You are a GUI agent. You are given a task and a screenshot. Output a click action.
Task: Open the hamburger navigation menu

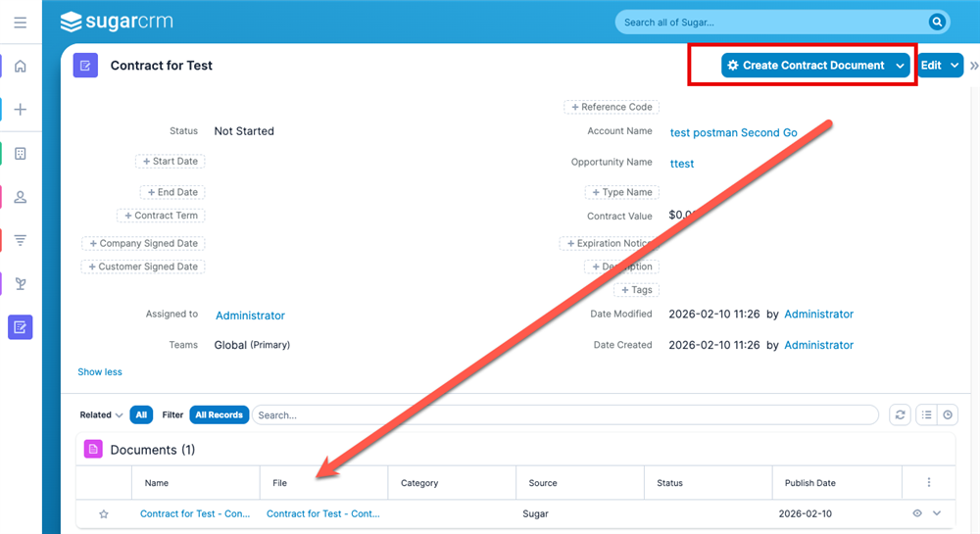click(x=20, y=23)
